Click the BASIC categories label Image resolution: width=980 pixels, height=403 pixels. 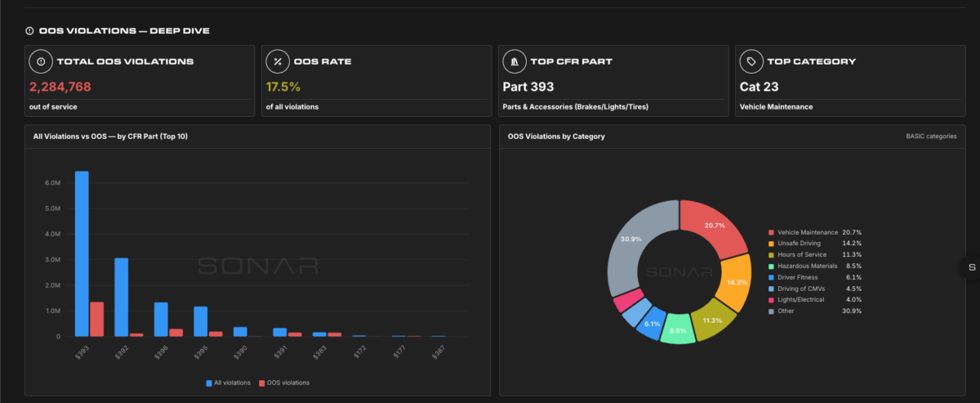click(x=931, y=137)
